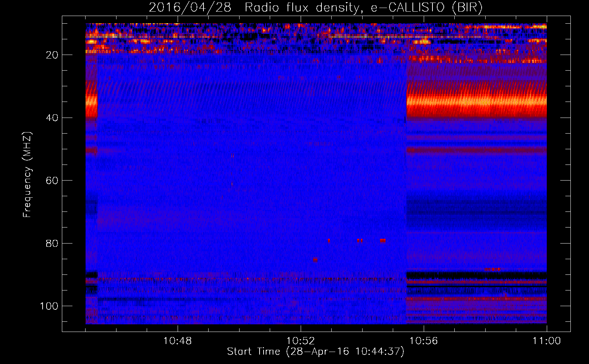Click the 20 frequency tick label
This screenshot has width=589, height=364.
[x=52, y=55]
